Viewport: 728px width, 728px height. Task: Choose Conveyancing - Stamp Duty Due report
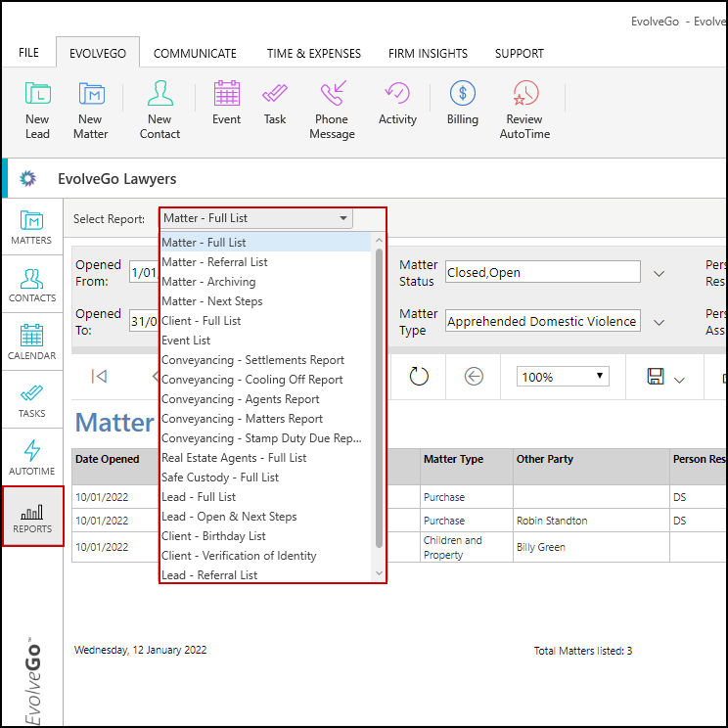(265, 437)
